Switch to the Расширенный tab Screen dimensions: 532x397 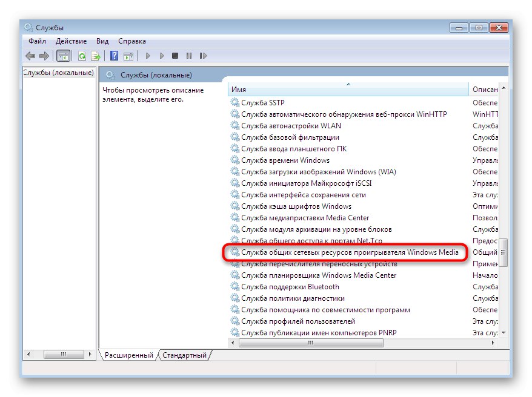pos(129,355)
